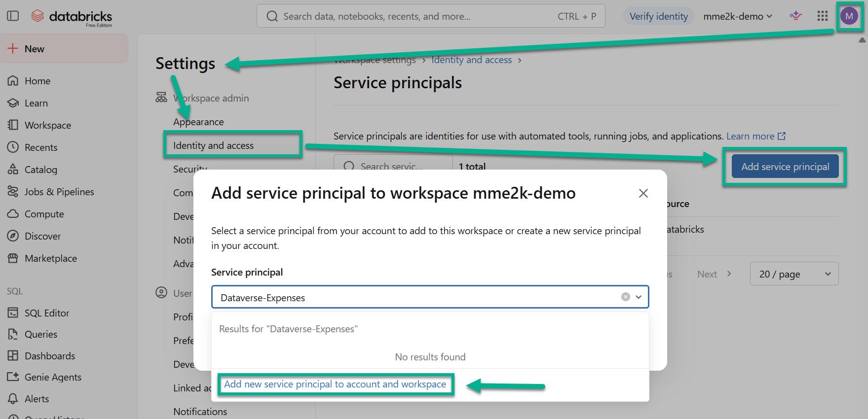Click the Recents clock icon
The image size is (868, 419).
pos(13,147)
